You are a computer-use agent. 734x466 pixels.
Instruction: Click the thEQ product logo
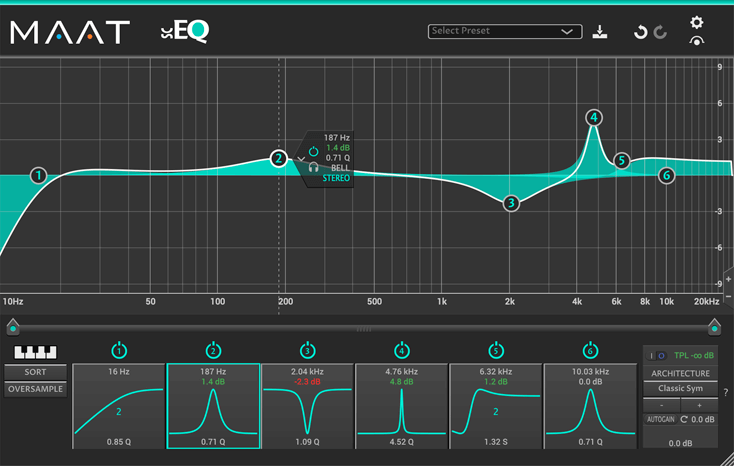pyautogui.click(x=185, y=31)
